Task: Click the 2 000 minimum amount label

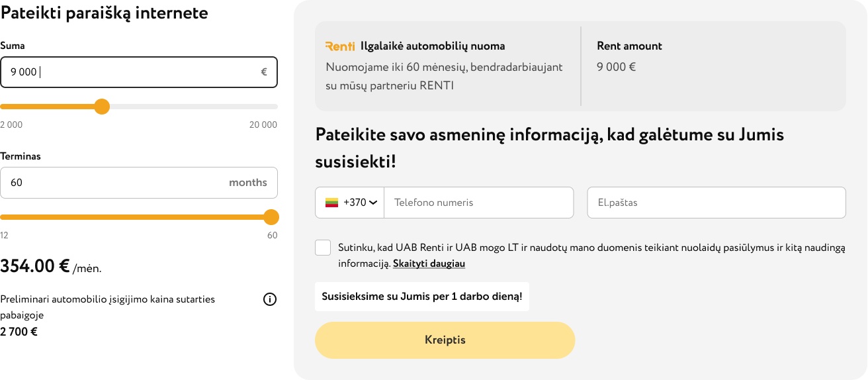Action: tap(11, 125)
